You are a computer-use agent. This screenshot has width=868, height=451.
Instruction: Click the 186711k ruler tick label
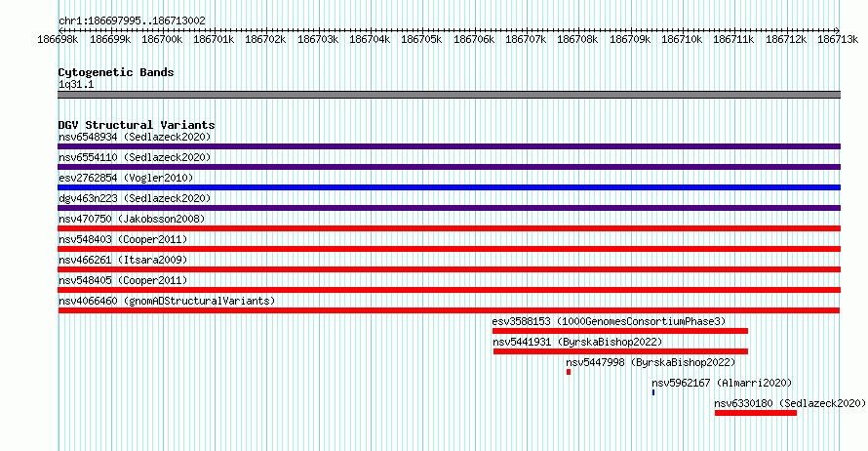[733, 39]
